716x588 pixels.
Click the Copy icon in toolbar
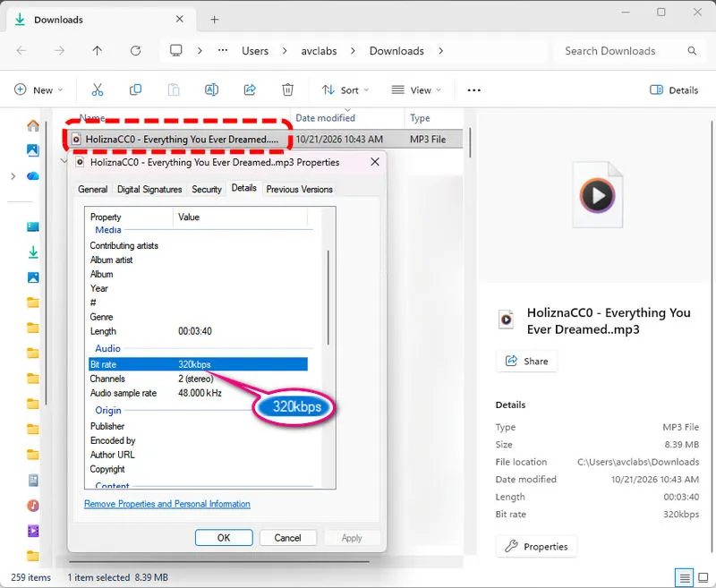[136, 89]
